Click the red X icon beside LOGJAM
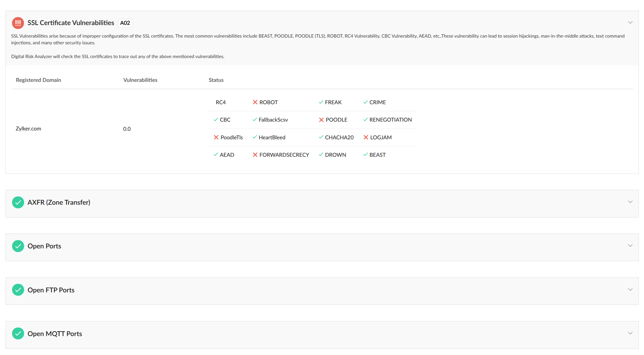 366,137
